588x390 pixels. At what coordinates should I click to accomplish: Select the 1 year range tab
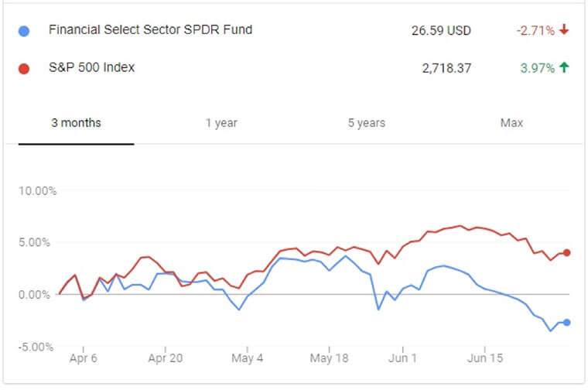(x=221, y=123)
